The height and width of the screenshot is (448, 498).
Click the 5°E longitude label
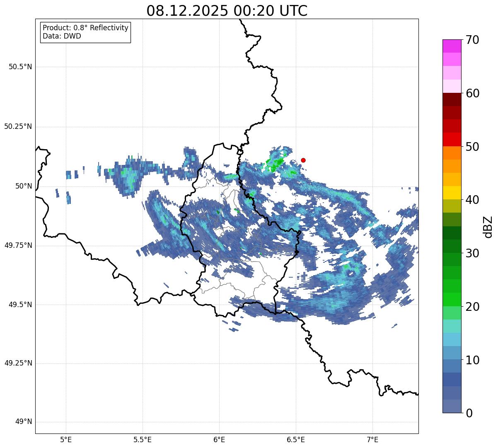66,439
